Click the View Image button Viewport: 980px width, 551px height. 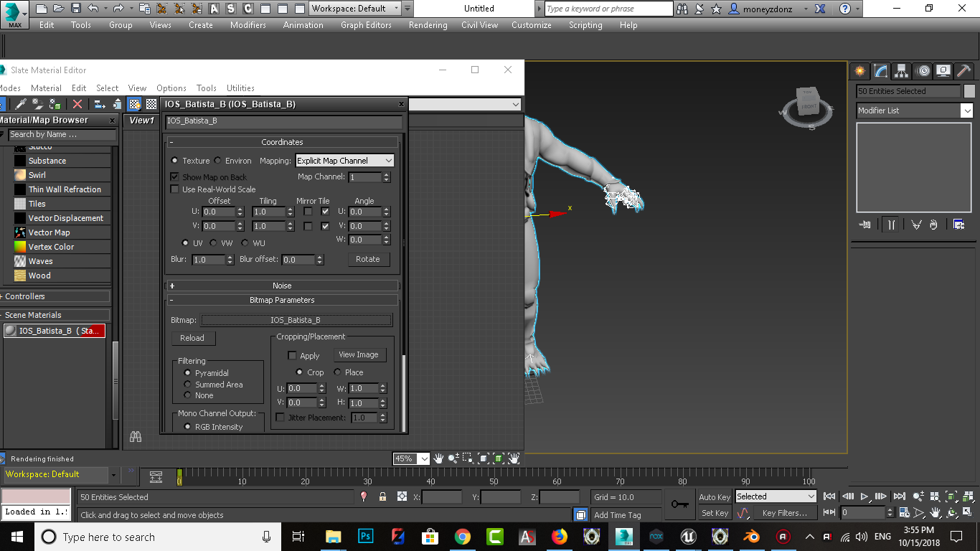(359, 355)
